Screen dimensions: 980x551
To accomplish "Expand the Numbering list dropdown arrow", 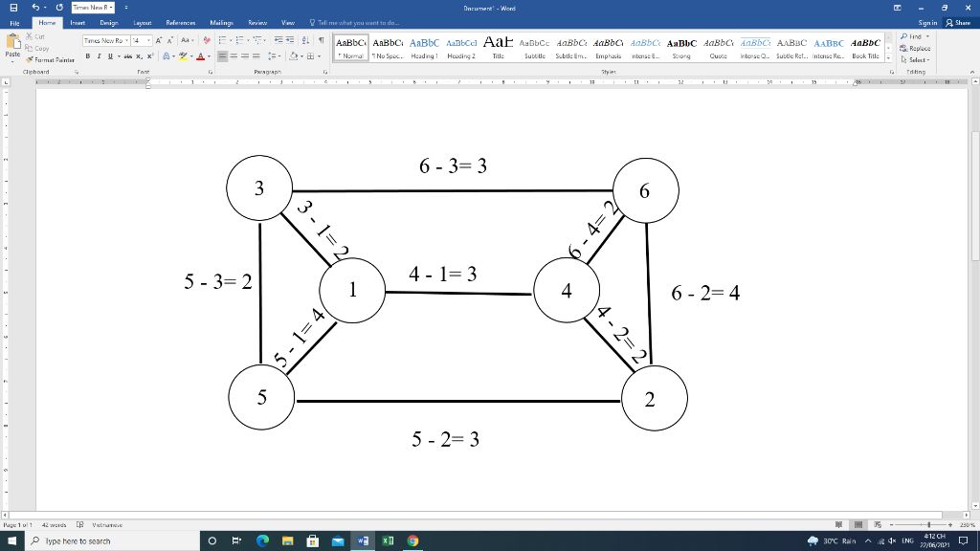I will pos(248,40).
